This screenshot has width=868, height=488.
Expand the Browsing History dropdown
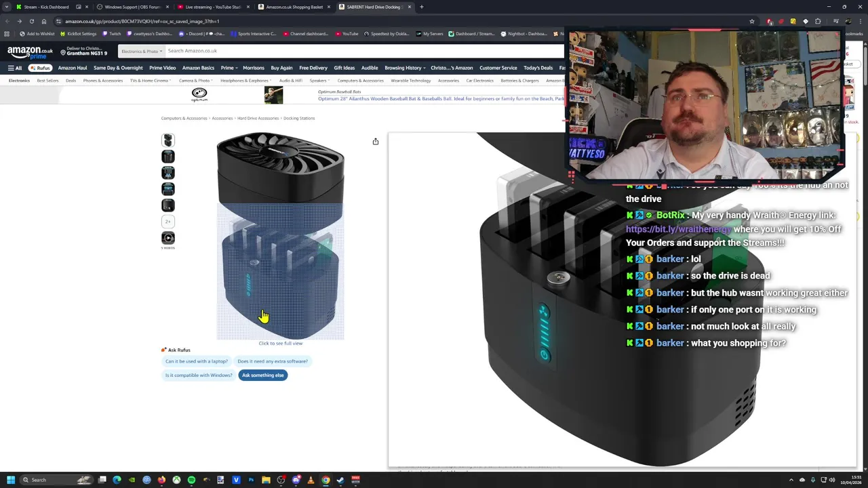point(405,68)
